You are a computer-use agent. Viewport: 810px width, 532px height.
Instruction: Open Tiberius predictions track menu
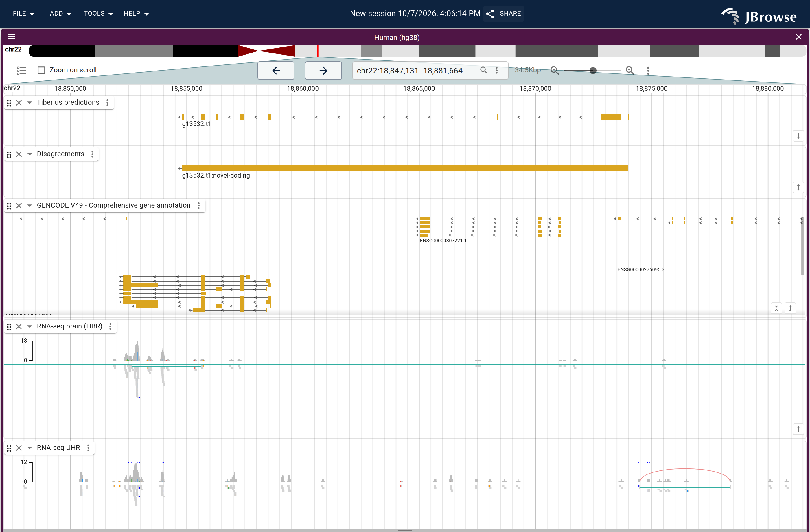click(107, 103)
